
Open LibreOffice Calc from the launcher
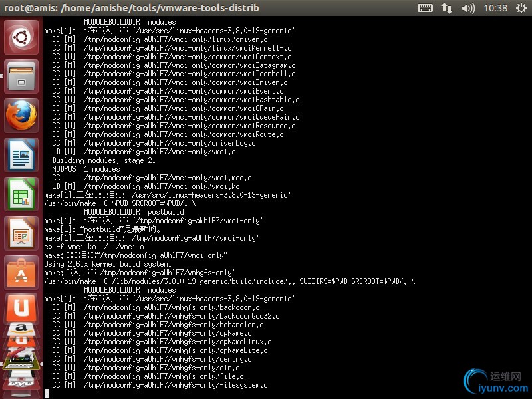tap(21, 194)
